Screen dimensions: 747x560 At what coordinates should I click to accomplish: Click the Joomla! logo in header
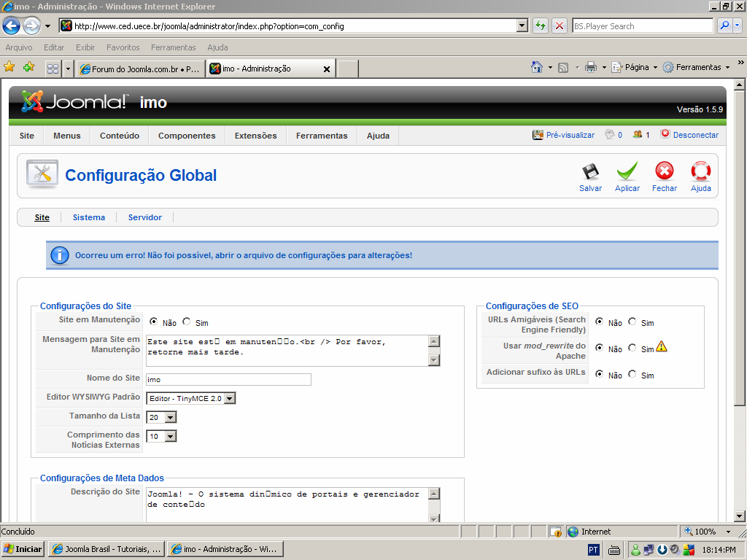74,101
